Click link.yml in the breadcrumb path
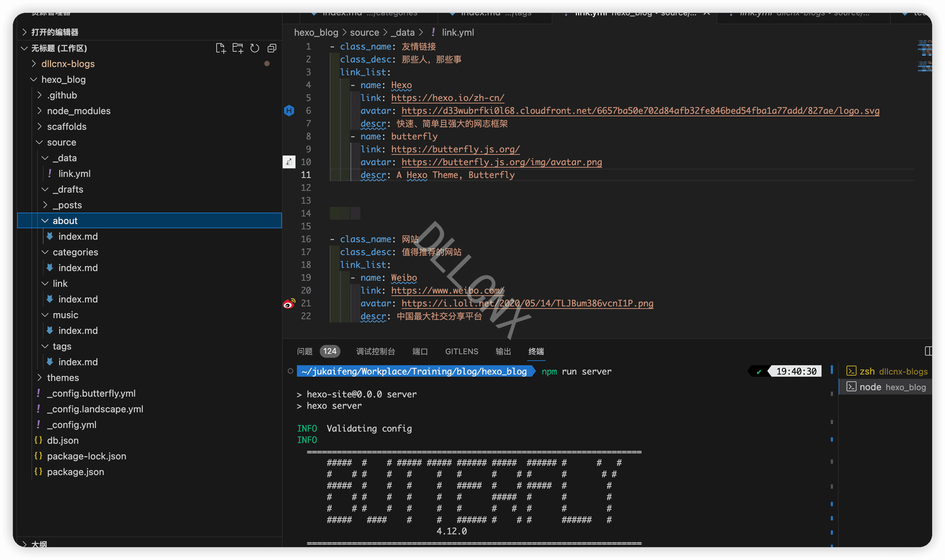 [x=458, y=32]
